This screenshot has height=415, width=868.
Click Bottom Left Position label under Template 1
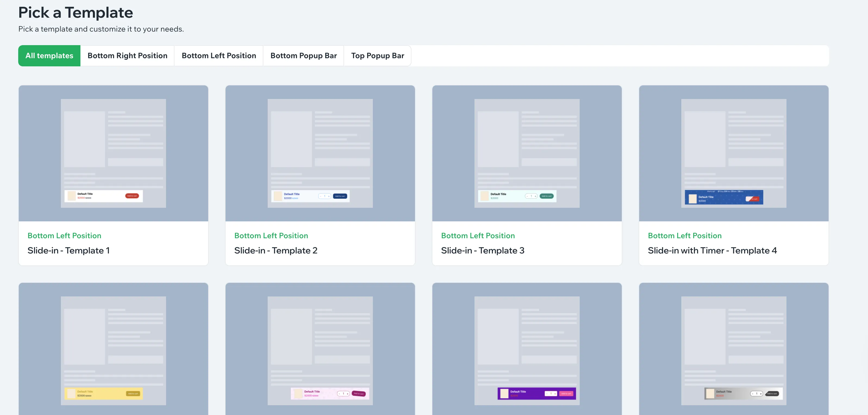(64, 236)
